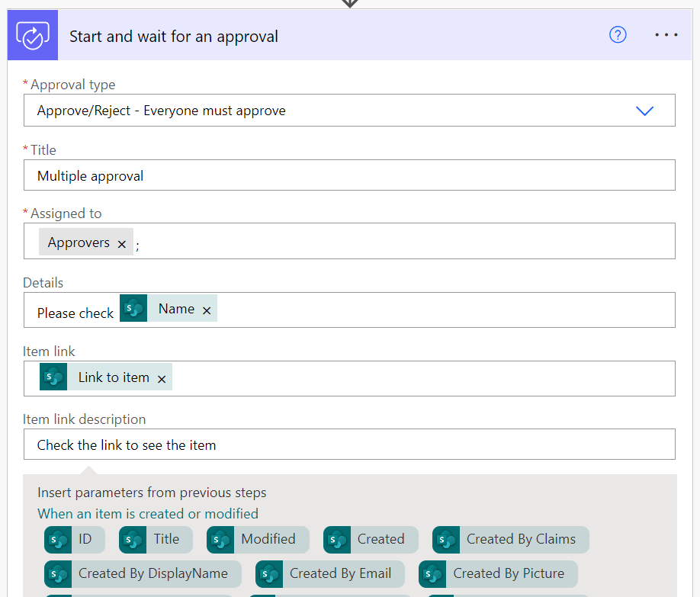
Task: Click SharePoint icon beside Created By Email
Action: [269, 574]
